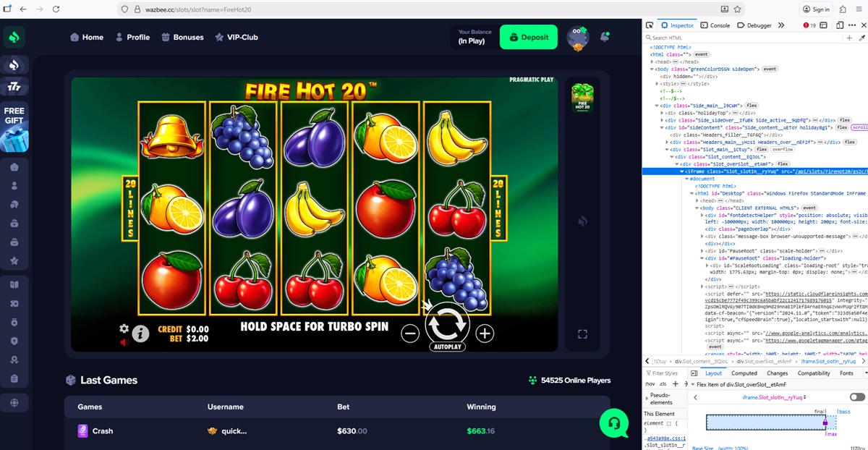Open the live support chat bubble
868x450 pixels.
tap(613, 423)
